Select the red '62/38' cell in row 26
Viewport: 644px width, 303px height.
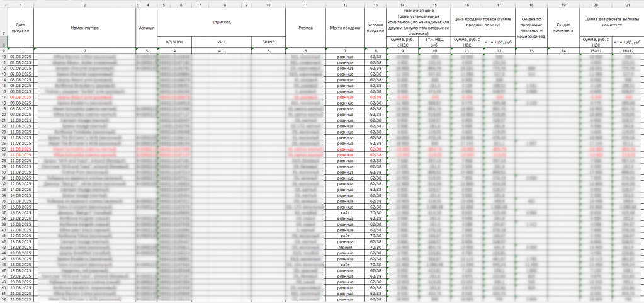point(375,149)
